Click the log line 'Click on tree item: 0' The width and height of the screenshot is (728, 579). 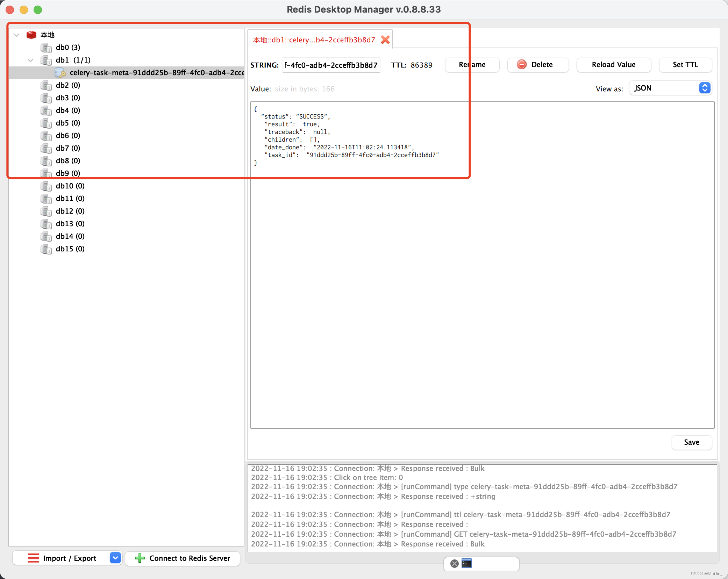tap(327, 478)
